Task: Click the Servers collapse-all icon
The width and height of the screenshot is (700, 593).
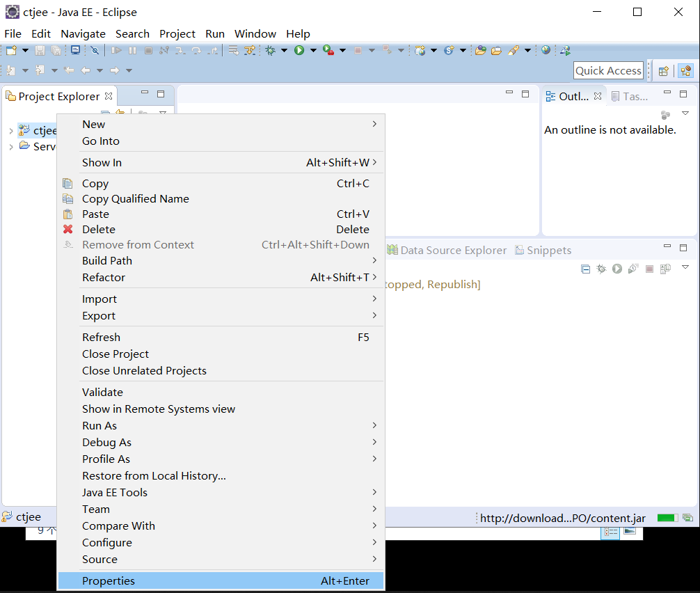Action: click(x=585, y=269)
